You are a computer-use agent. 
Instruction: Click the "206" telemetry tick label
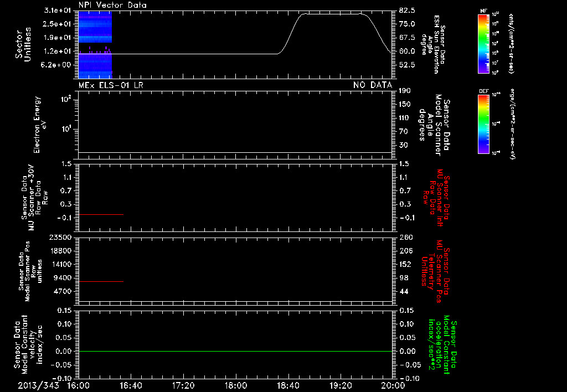(406, 251)
